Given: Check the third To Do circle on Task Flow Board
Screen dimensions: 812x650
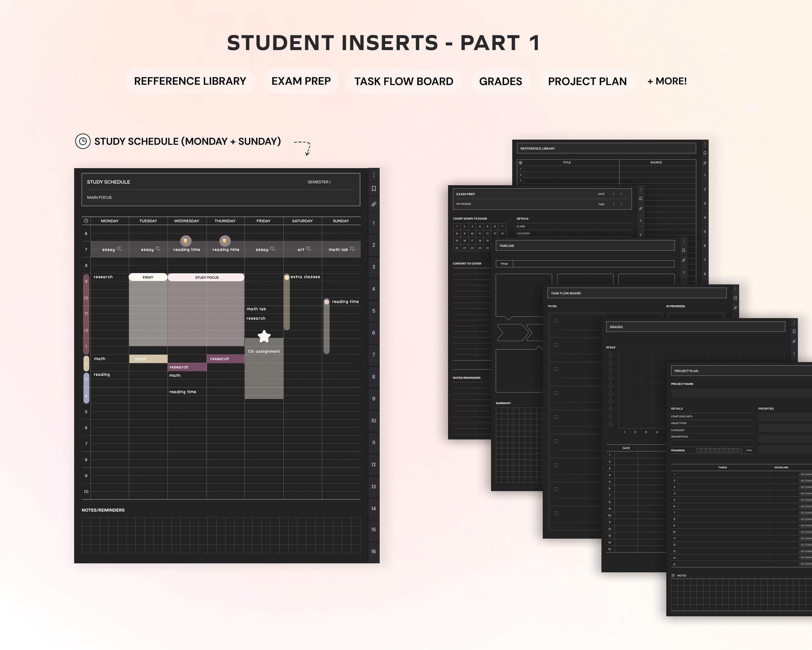Looking at the screenshot, I should point(556,369).
